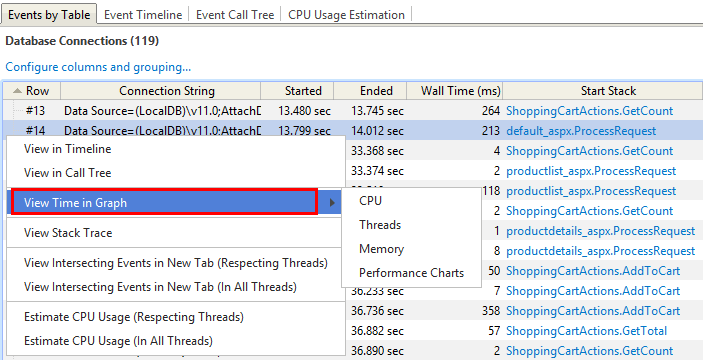
Task: Expand the View Time in Graph submenu arrow
Action: pyautogui.click(x=332, y=203)
